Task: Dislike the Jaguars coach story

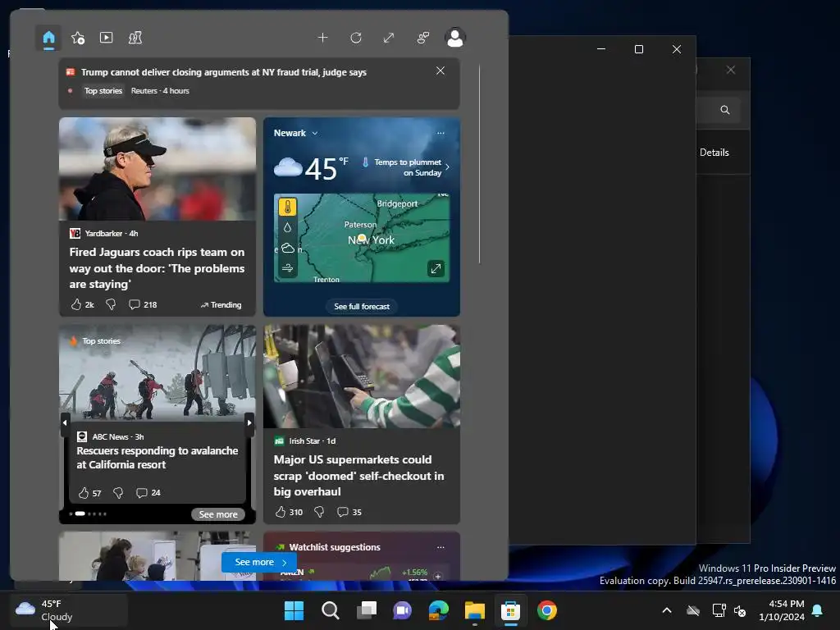Action: pyautogui.click(x=111, y=304)
